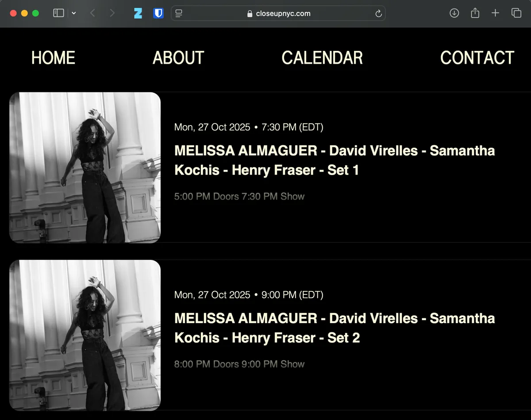Show the downloads list
The height and width of the screenshot is (420, 531).
click(454, 13)
